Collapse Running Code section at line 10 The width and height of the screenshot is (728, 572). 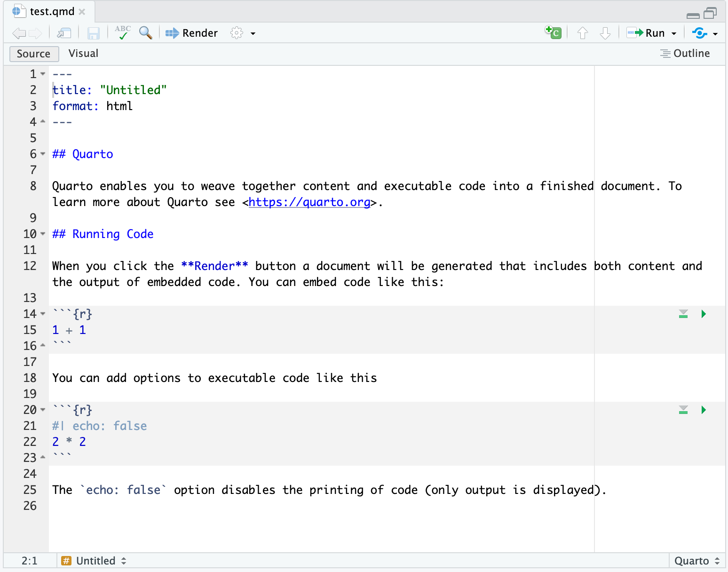(x=43, y=234)
